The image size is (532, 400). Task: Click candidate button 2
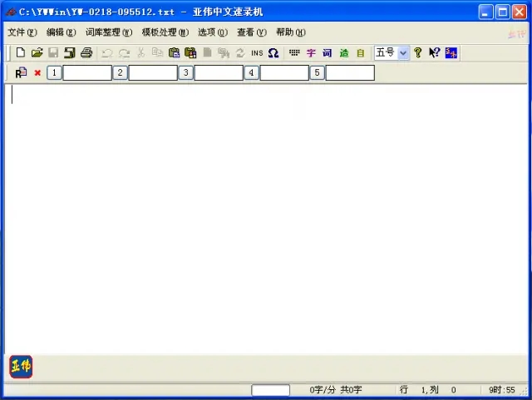(x=120, y=72)
